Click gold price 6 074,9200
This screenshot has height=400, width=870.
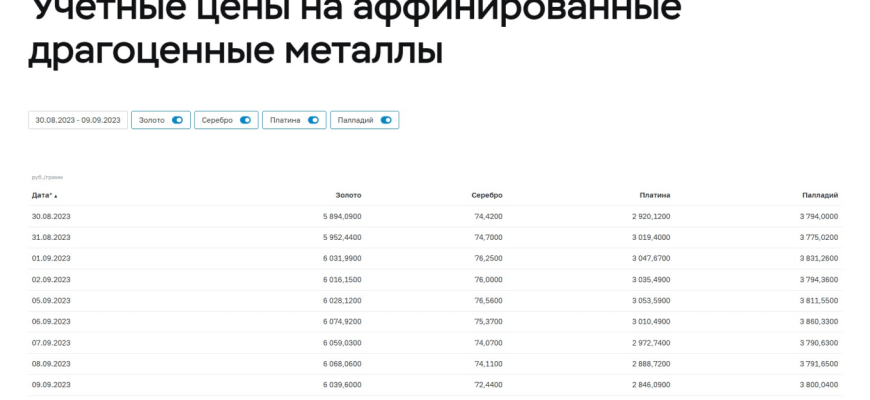342,321
